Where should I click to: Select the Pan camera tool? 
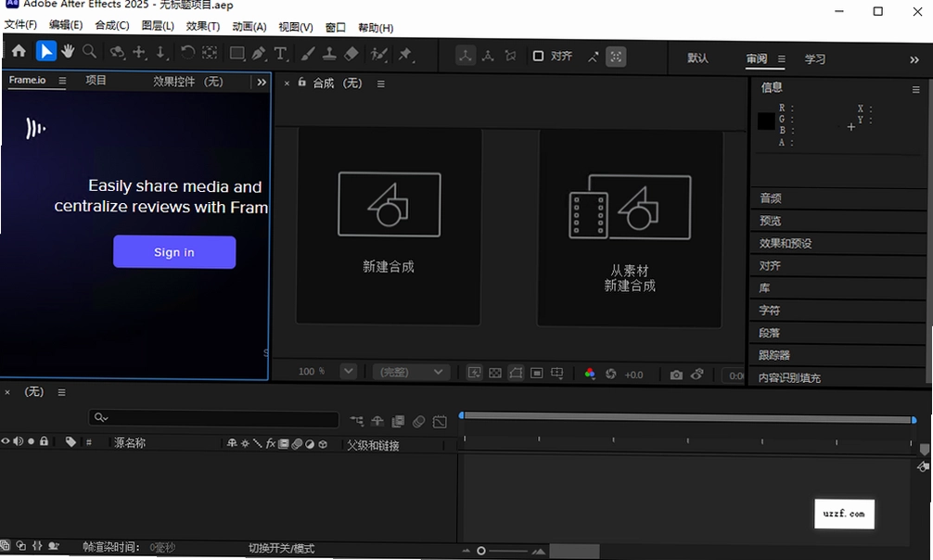[x=139, y=53]
